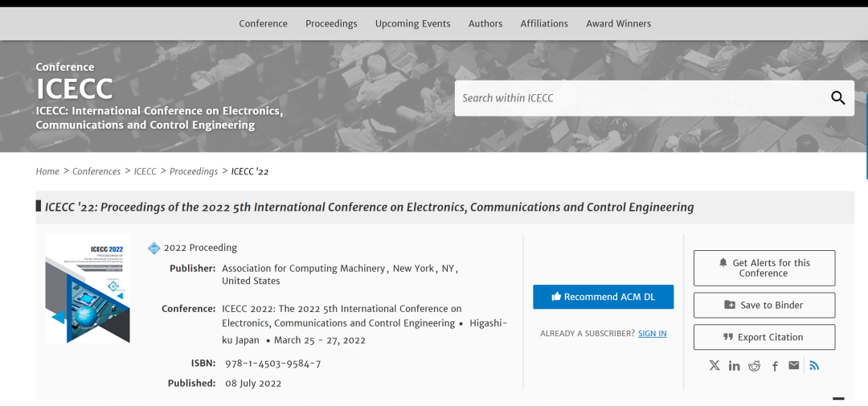
Task: Share on Reddit icon
Action: [754, 366]
